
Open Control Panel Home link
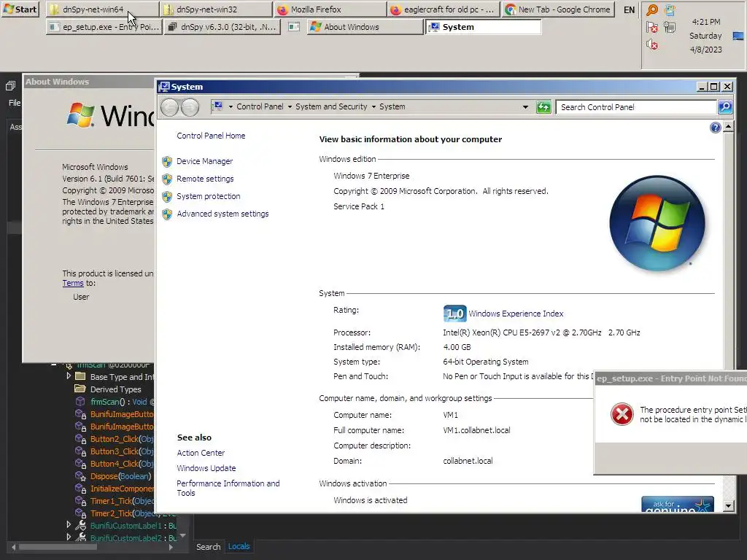[x=211, y=136]
